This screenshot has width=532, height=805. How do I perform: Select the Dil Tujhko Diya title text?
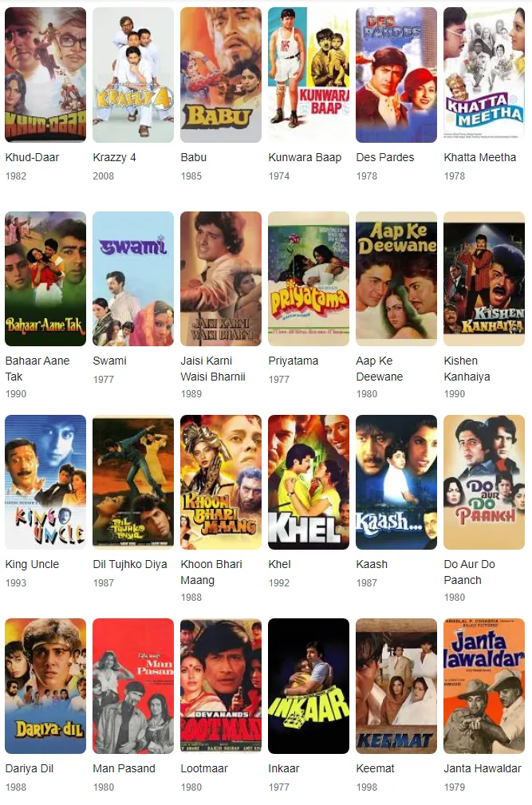[130, 564]
